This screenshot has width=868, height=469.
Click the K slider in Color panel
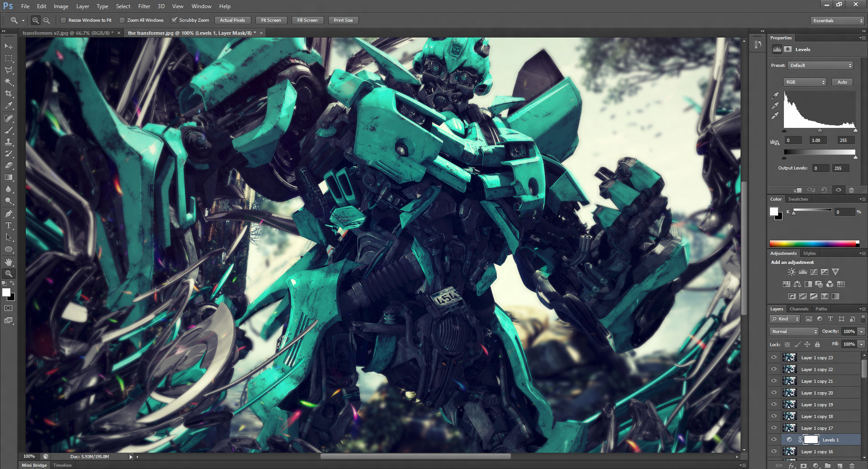point(812,211)
